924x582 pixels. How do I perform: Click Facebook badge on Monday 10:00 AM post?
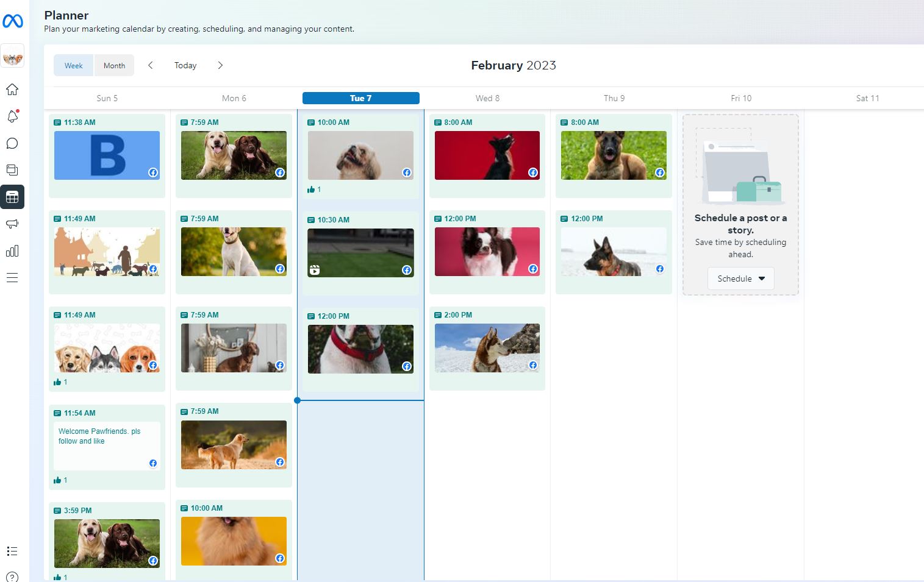coord(280,558)
